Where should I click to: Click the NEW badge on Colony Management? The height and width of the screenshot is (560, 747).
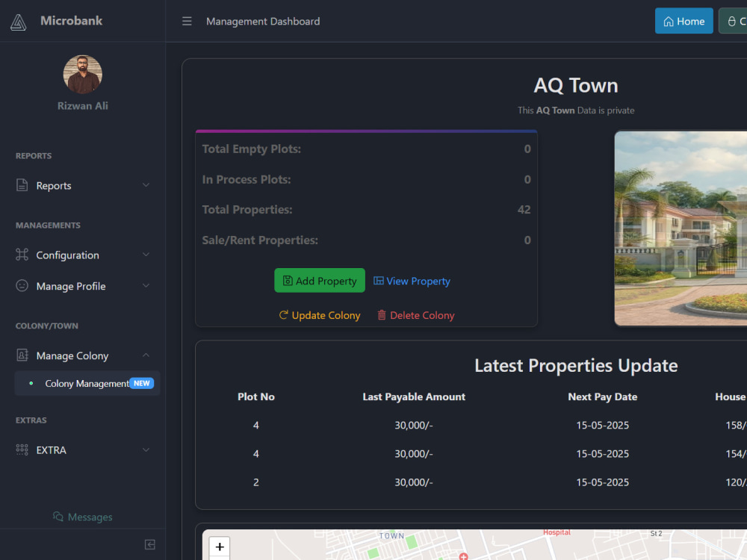pyautogui.click(x=141, y=383)
